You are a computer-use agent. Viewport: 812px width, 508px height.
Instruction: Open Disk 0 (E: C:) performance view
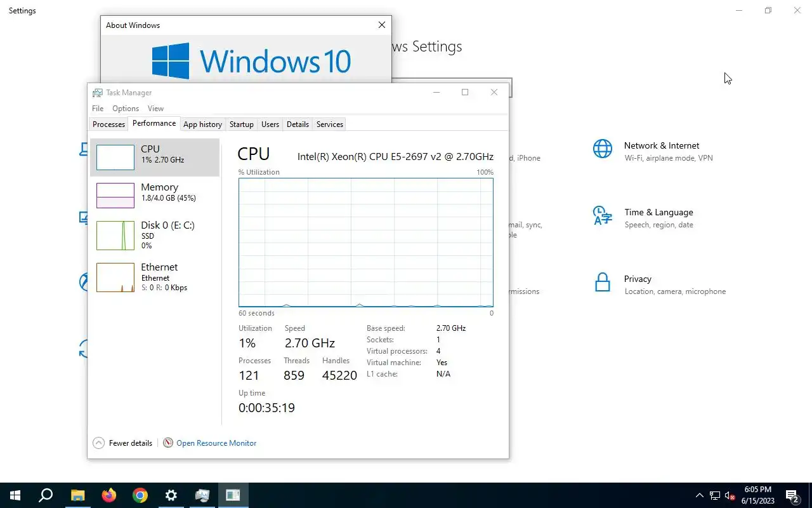(x=155, y=235)
